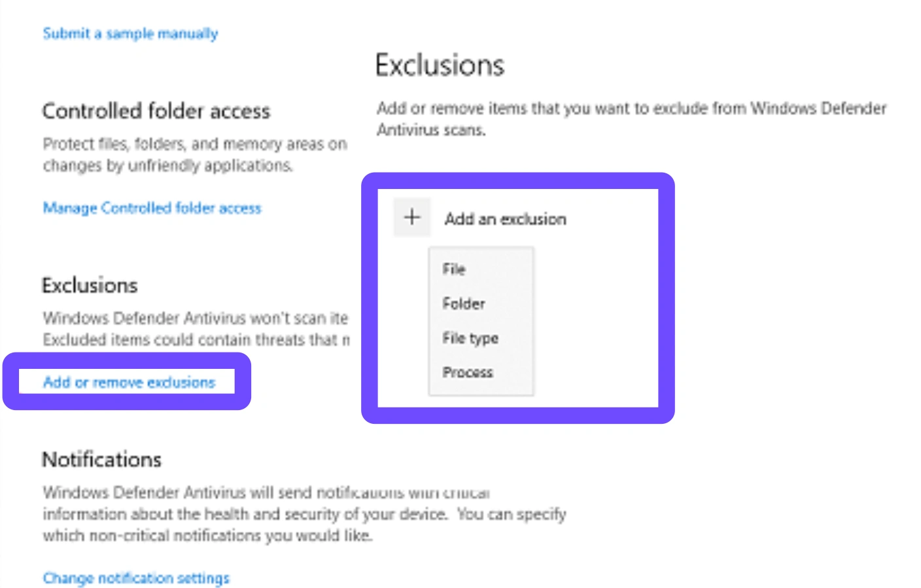
Task: Select File type in the exclusion dropdown
Action: 470,338
